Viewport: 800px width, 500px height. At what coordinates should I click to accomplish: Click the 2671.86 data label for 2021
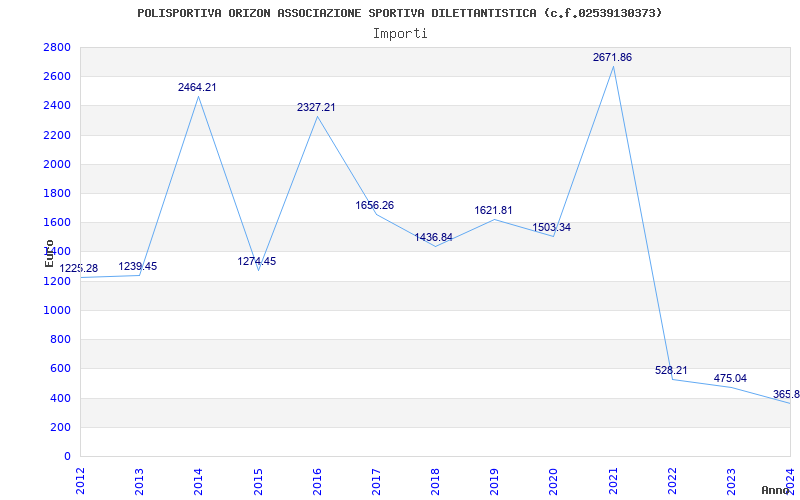pos(612,57)
